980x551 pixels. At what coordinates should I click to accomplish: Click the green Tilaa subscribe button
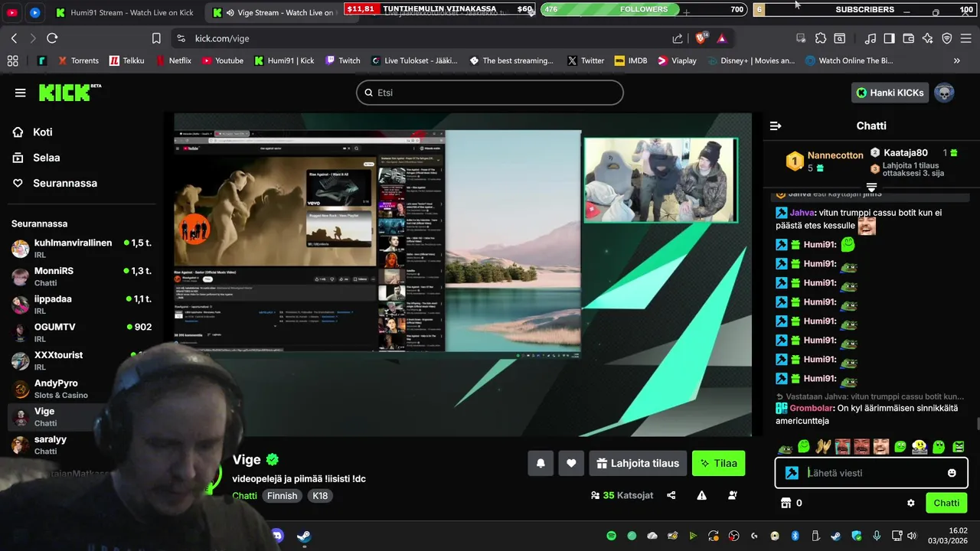coord(718,463)
